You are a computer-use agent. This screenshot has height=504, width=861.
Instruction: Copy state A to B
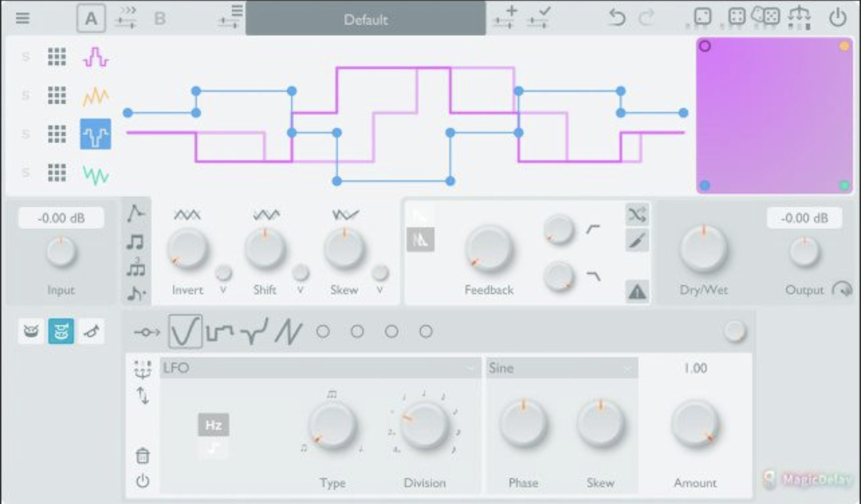[x=125, y=18]
